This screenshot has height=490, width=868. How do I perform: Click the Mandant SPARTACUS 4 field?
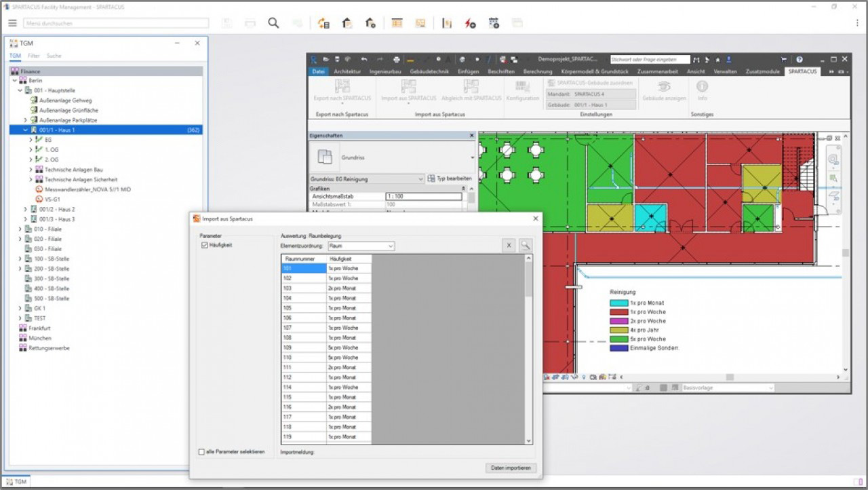(591, 94)
